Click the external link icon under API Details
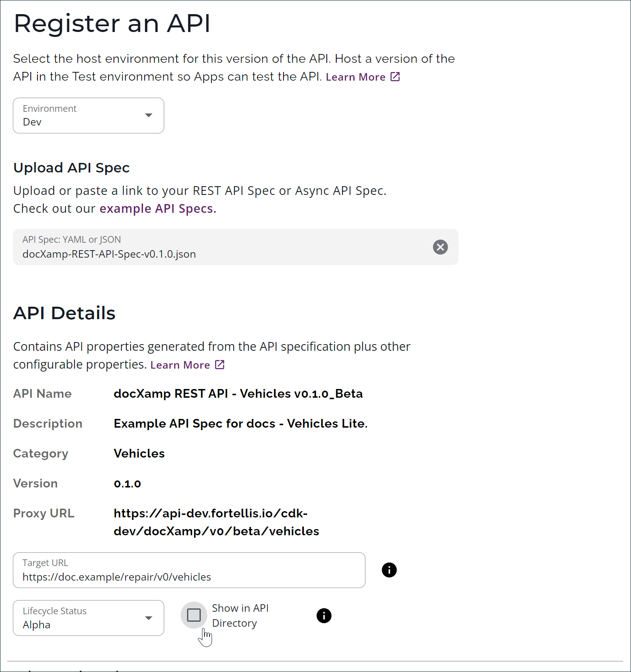The image size is (631, 672). [x=219, y=364]
